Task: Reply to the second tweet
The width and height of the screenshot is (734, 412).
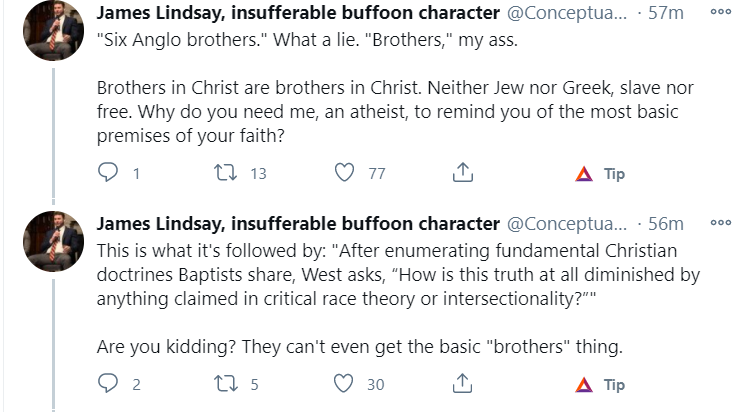Action: point(111,384)
